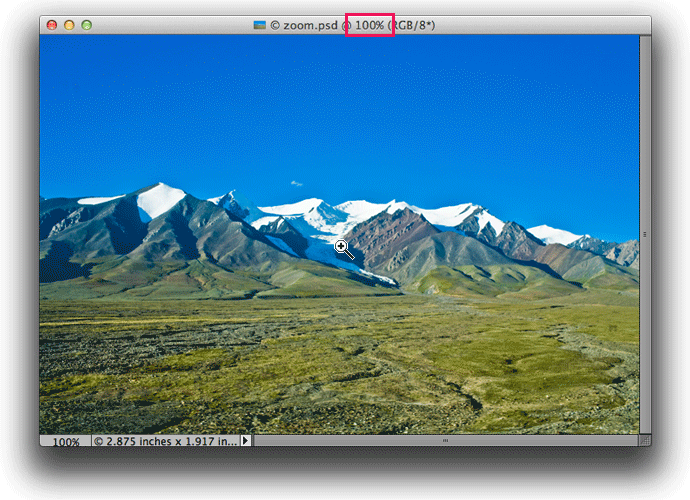Click the document proxy icon beside zoom.psd

[260, 25]
